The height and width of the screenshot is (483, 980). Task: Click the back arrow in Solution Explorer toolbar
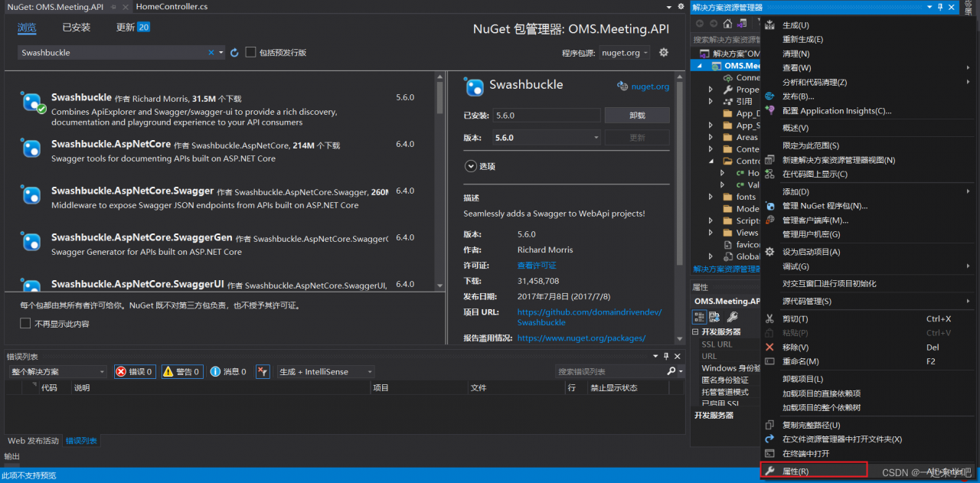tap(701, 23)
